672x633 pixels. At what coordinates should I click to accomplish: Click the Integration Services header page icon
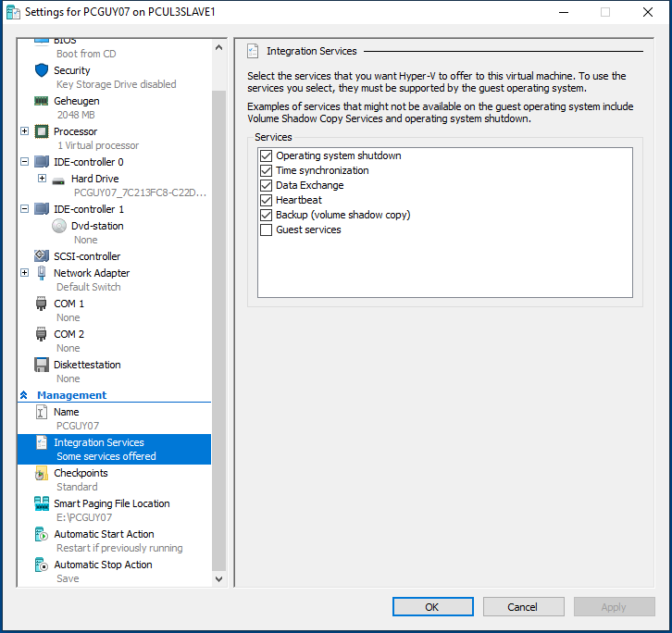(253, 51)
